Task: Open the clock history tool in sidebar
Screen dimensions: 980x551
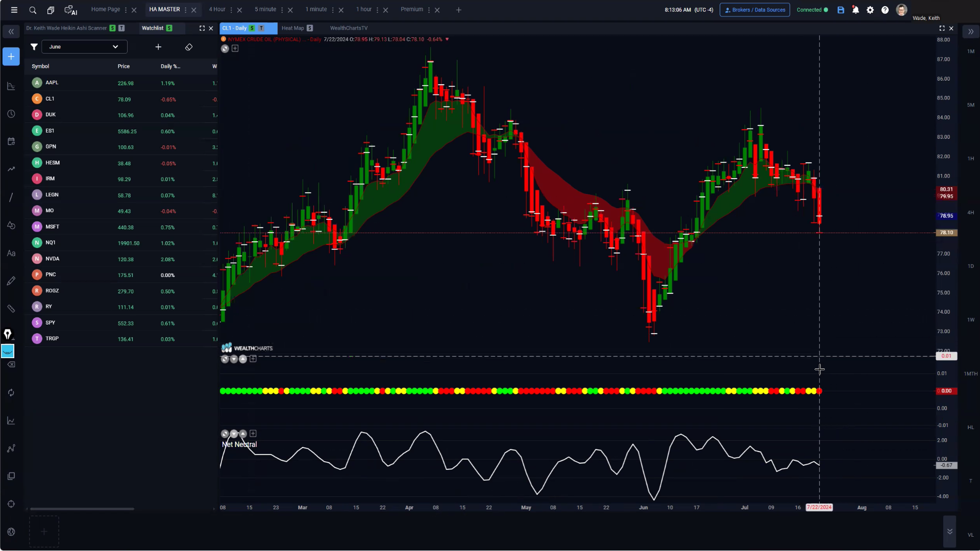Action: pos(11,114)
